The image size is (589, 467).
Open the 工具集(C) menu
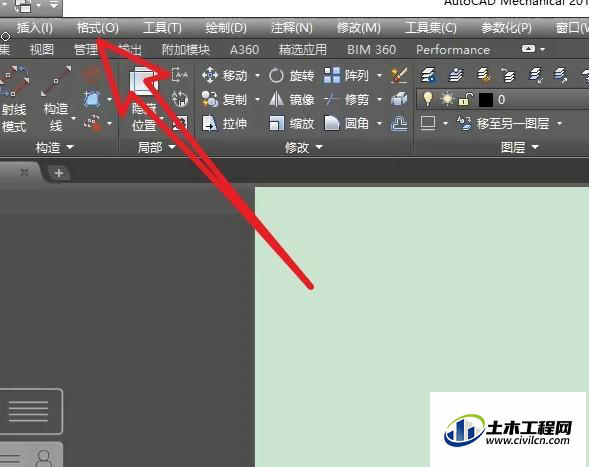pos(431,28)
